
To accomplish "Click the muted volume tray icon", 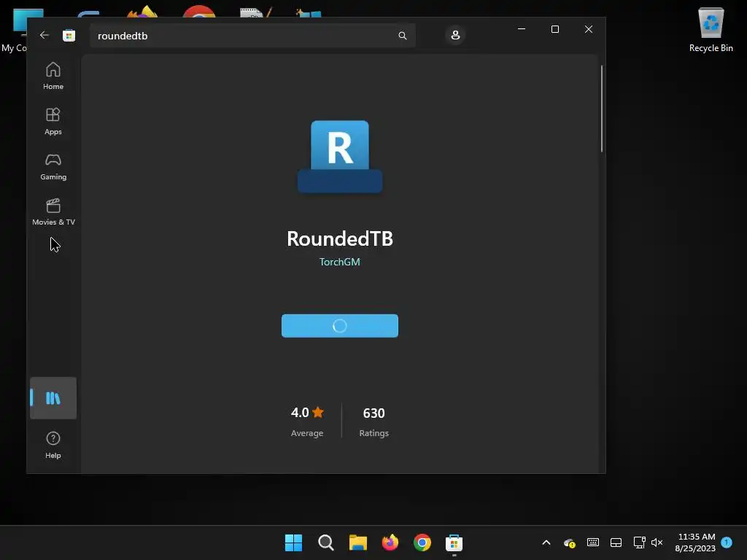I will 657,542.
